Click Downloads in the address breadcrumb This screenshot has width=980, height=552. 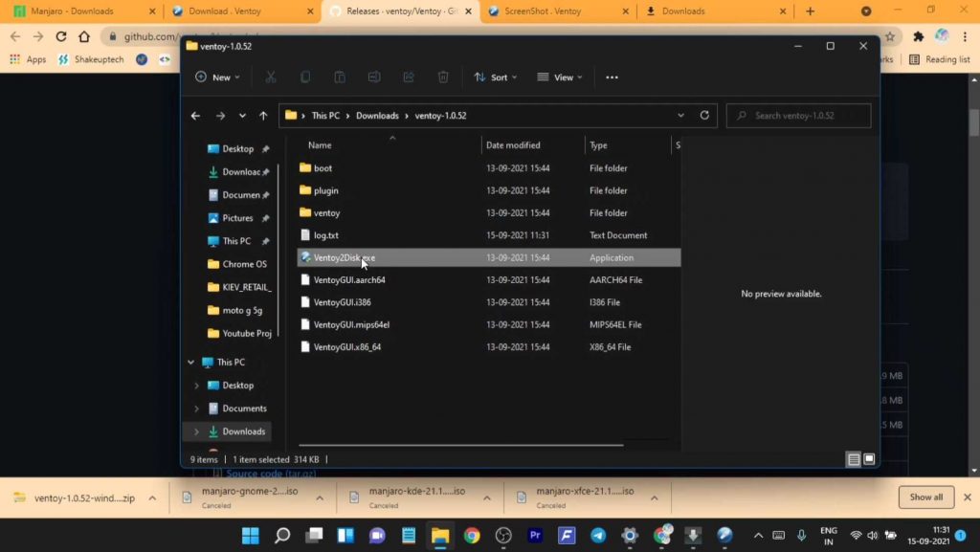(x=377, y=116)
